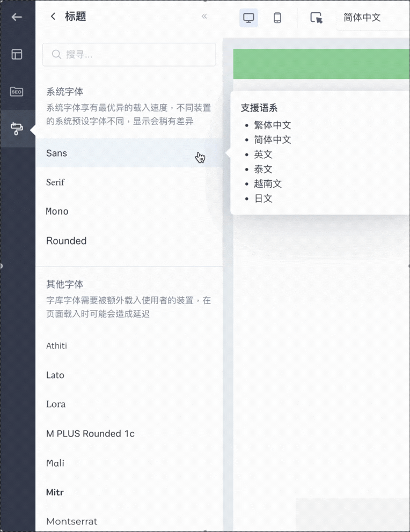This screenshot has width=410, height=532.
Task: Choose the Mali font
Action: [x=129, y=463]
